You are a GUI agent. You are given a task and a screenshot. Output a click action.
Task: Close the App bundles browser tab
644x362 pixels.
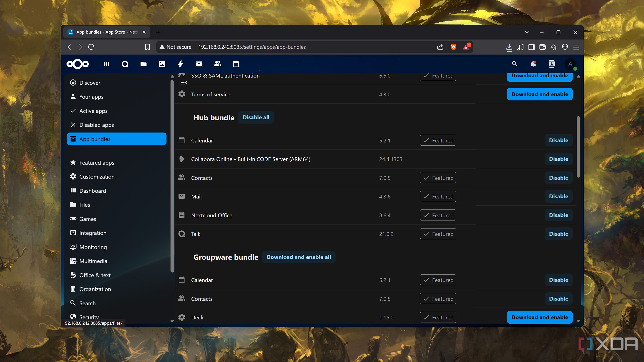click(144, 32)
